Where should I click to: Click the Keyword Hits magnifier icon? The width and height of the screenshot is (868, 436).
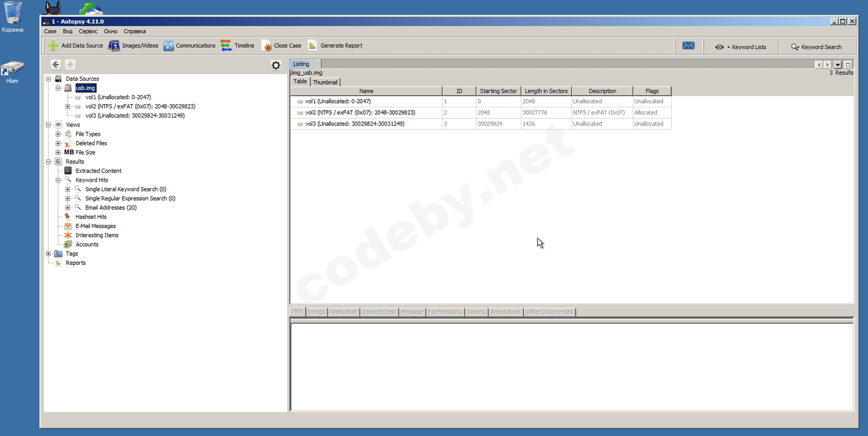(x=68, y=179)
